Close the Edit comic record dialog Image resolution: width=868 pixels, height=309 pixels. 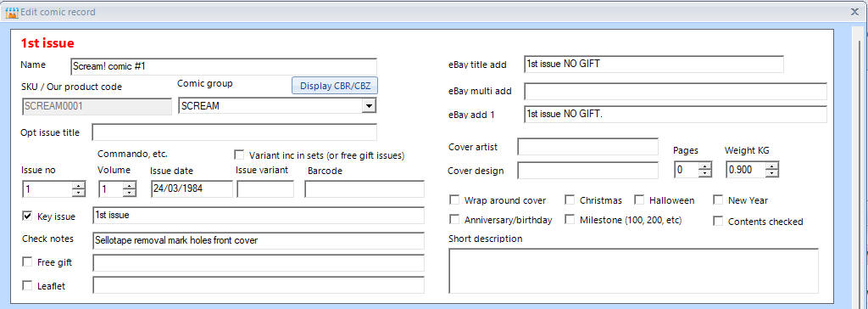pos(854,12)
